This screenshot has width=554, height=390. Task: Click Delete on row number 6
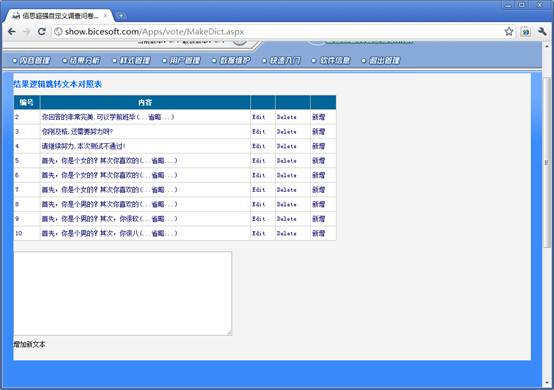(x=287, y=175)
